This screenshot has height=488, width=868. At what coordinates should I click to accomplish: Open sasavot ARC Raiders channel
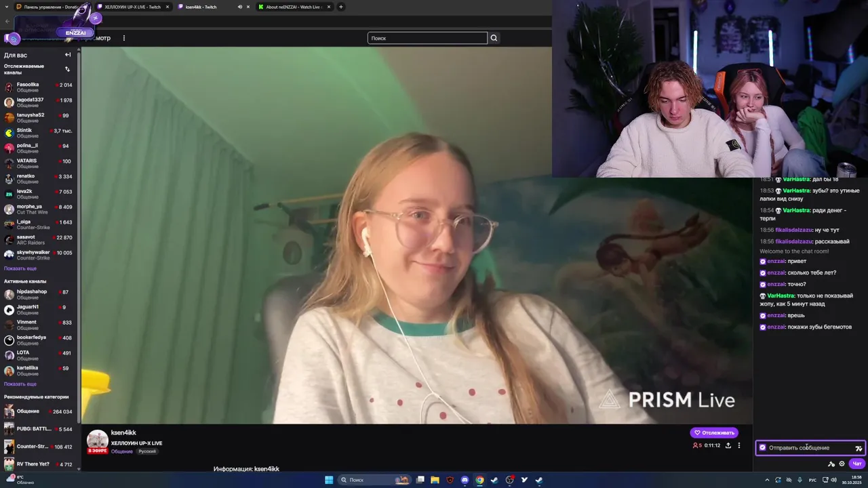pos(38,240)
